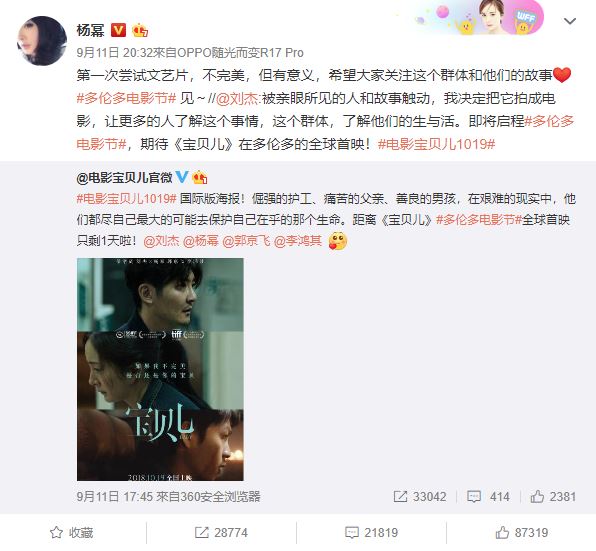The image size is (596, 551).
Task: Open the @郭京飞 mention
Action: click(246, 241)
